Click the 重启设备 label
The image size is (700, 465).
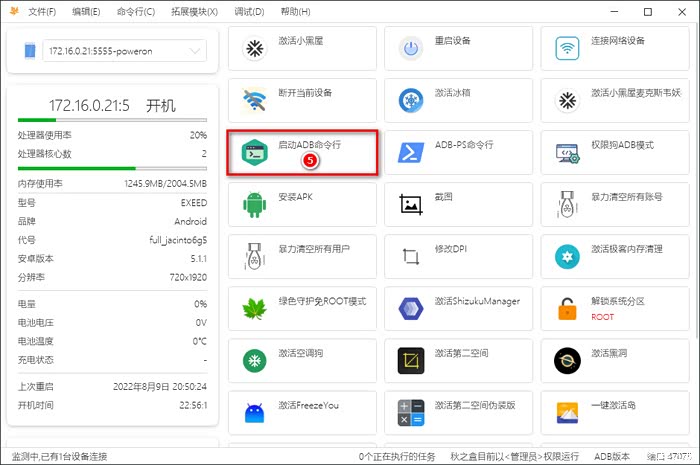click(453, 41)
